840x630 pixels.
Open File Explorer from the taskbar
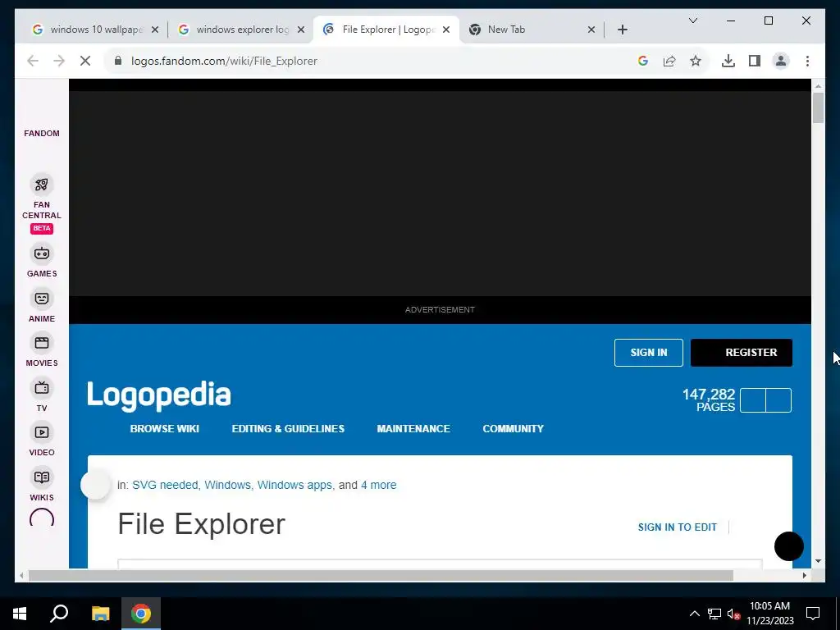100,614
